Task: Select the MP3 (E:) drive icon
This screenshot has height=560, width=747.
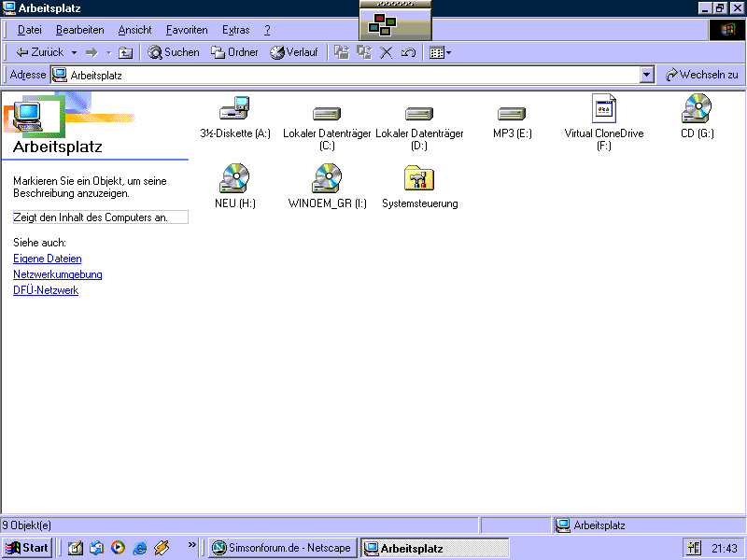Action: click(512, 113)
